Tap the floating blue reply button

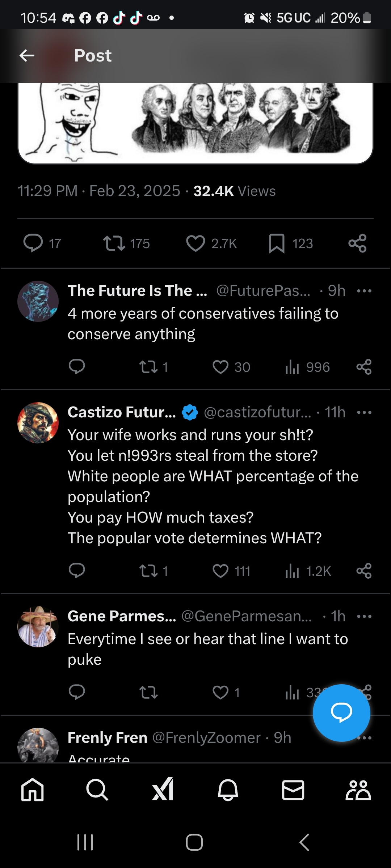pyautogui.click(x=341, y=713)
